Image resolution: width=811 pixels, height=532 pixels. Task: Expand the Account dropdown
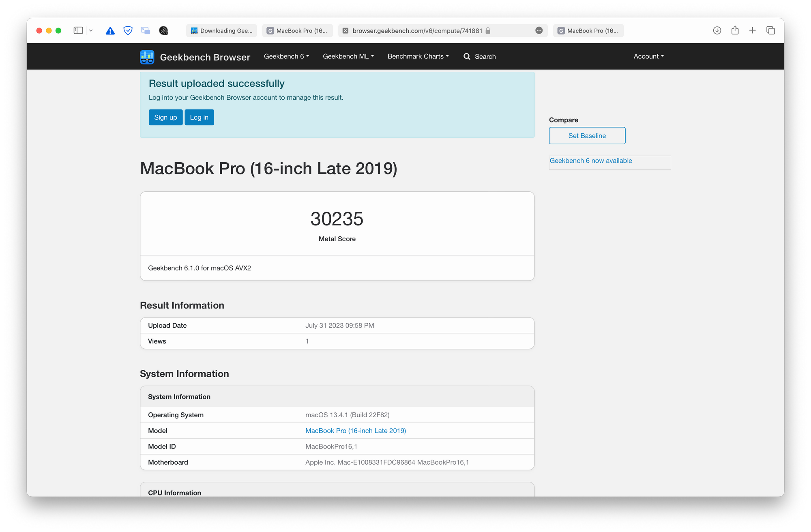[x=649, y=56]
